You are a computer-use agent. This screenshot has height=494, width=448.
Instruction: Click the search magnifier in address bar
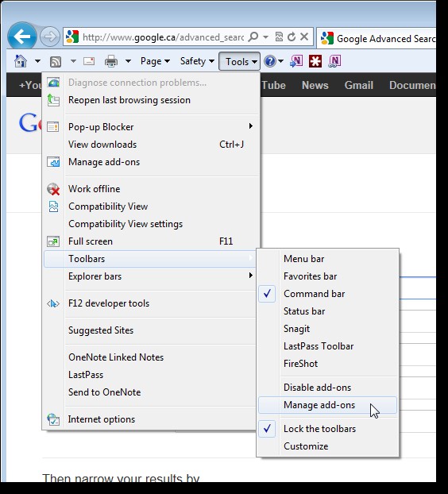(253, 37)
